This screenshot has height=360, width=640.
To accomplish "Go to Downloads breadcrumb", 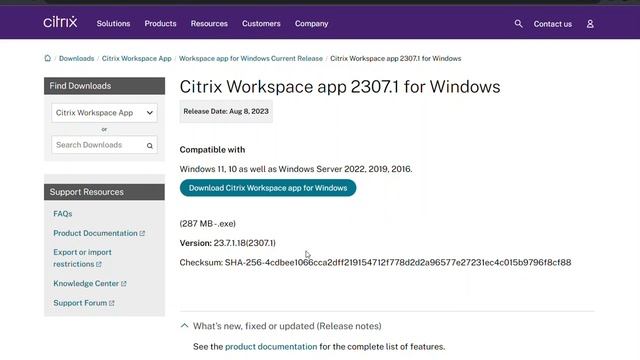I will (76, 58).
